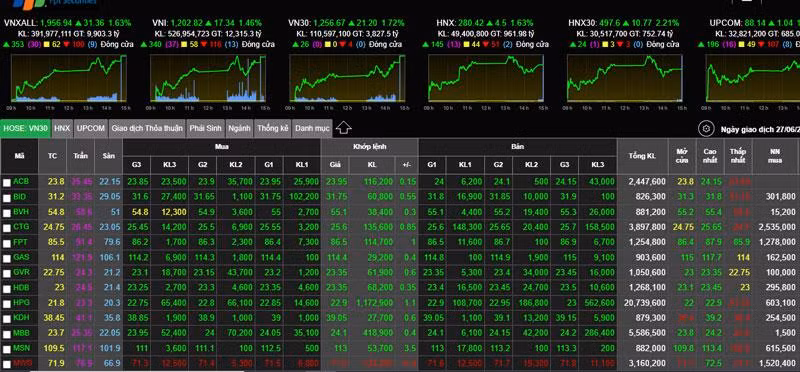Tick the CTG row checkbox

[x=6, y=228]
